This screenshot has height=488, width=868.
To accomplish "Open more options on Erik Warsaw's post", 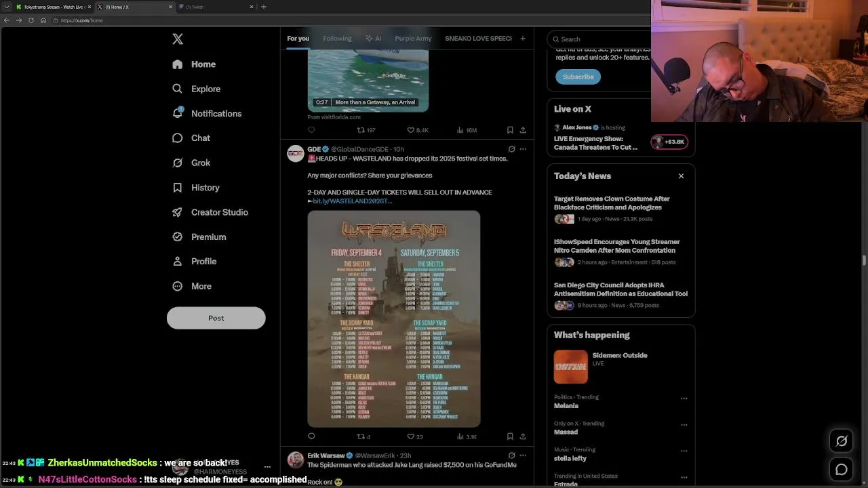I will pos(523,455).
